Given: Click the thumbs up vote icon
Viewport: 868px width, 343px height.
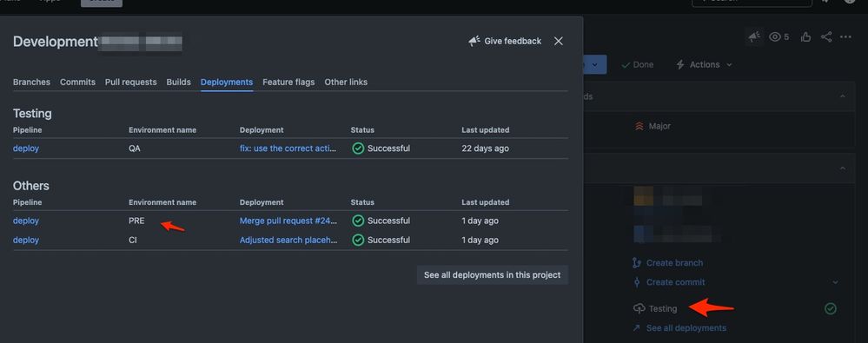Looking at the screenshot, I should point(805,37).
